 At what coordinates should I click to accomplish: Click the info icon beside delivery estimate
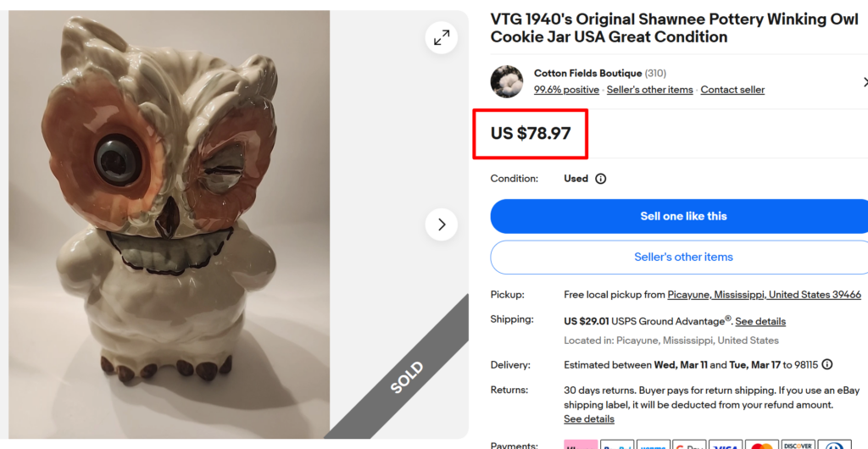pos(827,365)
